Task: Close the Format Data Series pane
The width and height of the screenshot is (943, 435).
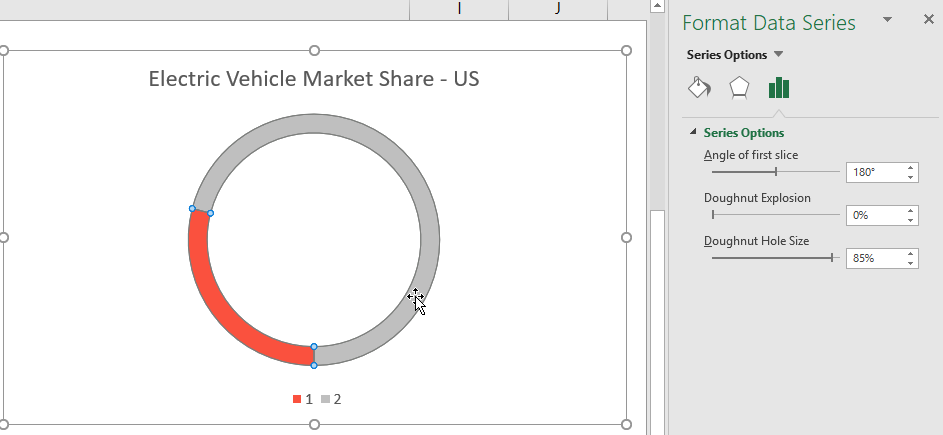Action: 929,20
